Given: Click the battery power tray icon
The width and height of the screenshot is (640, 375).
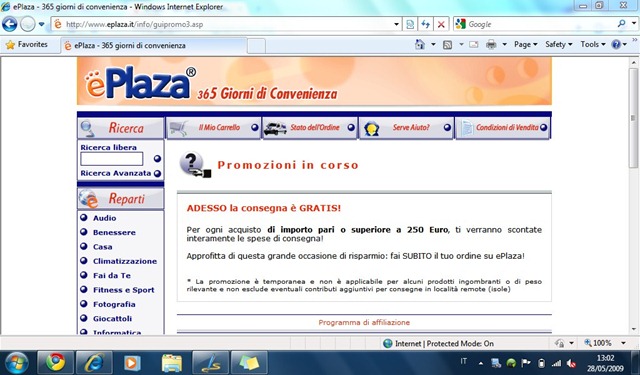Looking at the screenshot, I should coord(541,363).
